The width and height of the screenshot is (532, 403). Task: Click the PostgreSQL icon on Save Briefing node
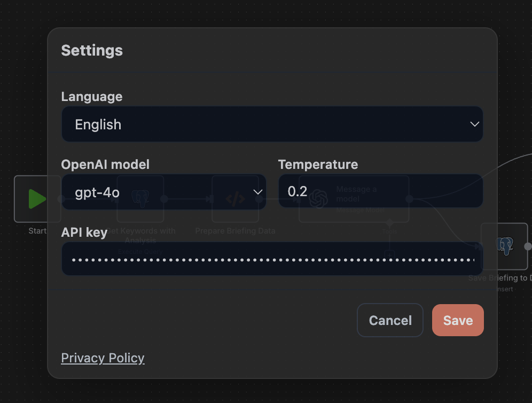click(x=504, y=247)
